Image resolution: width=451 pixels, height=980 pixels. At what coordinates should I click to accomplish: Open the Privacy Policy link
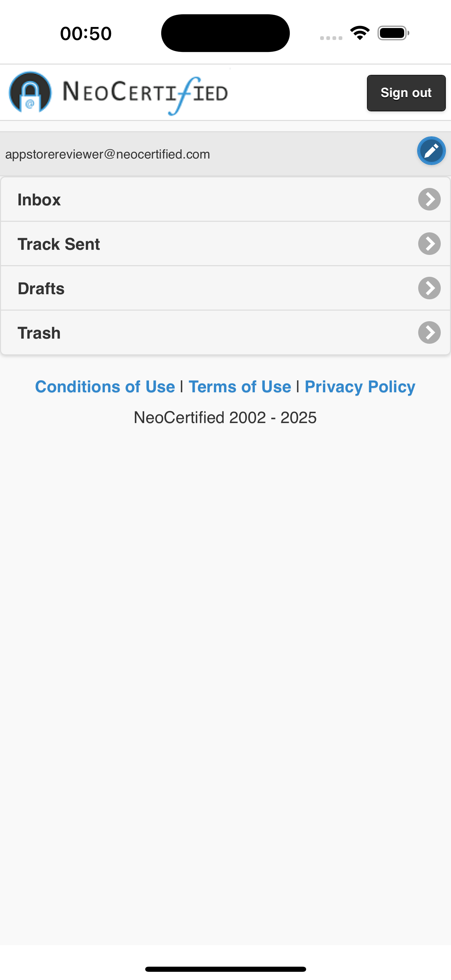pyautogui.click(x=360, y=386)
